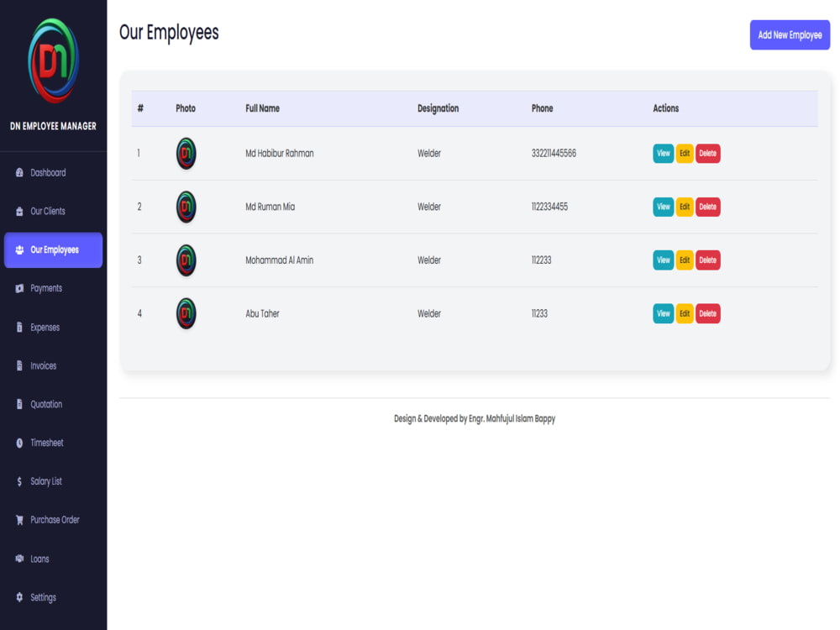View Abu Taher's details
This screenshot has width=840, height=630.
tap(664, 313)
